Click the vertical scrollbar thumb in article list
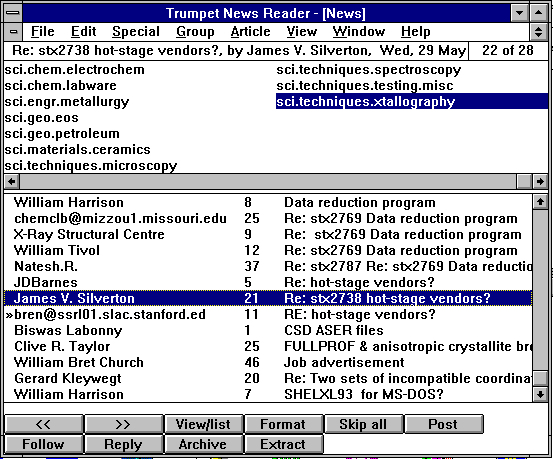This screenshot has width=553, height=459. [540, 379]
